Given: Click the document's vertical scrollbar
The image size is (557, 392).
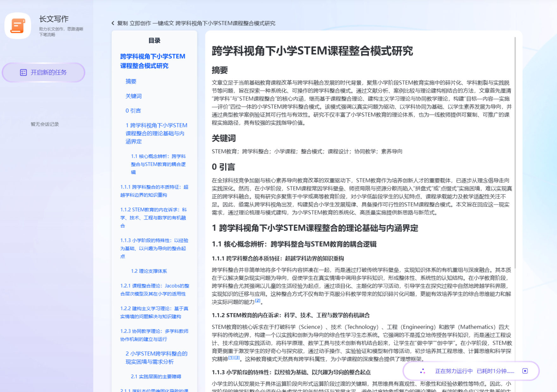Looking at the screenshot, I should pyautogui.click(x=515, y=153).
